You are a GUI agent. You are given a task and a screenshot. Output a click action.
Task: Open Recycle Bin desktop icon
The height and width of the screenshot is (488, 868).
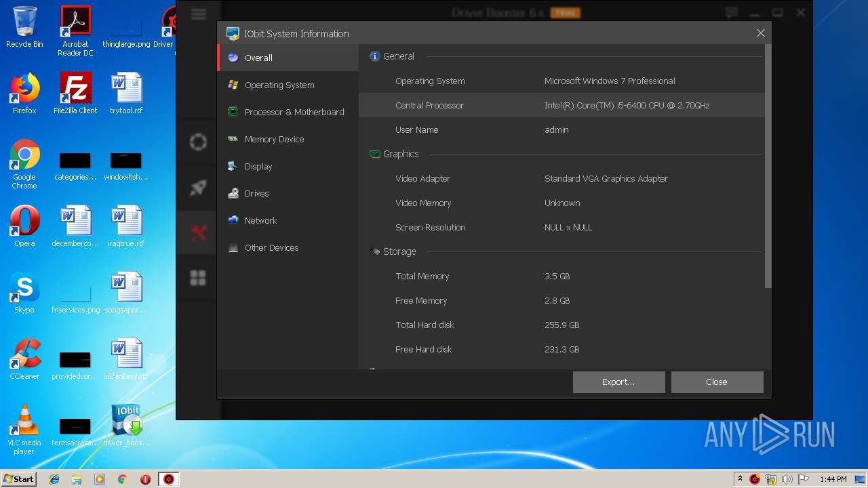coord(24,27)
